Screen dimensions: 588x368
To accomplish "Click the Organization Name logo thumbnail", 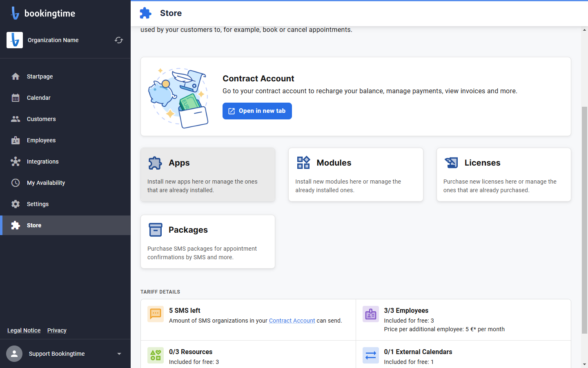I will (15, 40).
